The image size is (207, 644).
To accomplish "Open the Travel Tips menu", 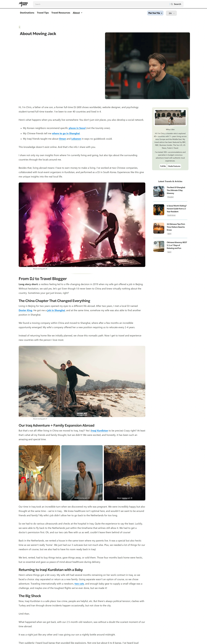I will [43, 13].
